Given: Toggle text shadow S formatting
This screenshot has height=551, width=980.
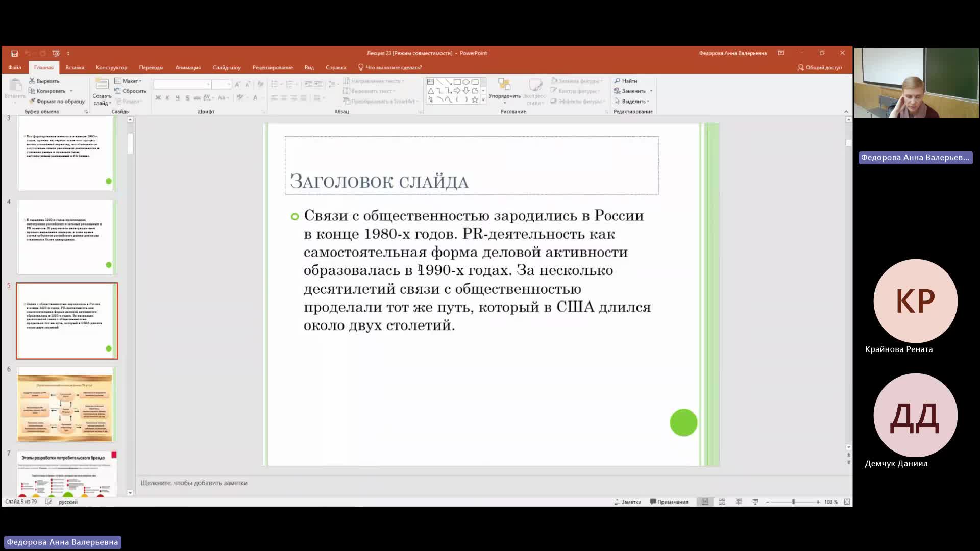Looking at the screenshot, I should (x=187, y=97).
